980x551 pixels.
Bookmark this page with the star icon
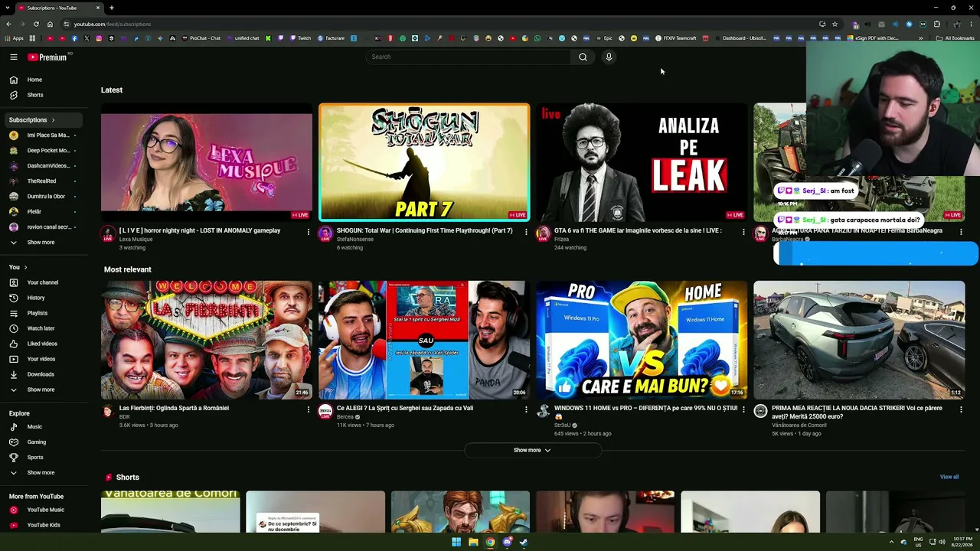835,24
